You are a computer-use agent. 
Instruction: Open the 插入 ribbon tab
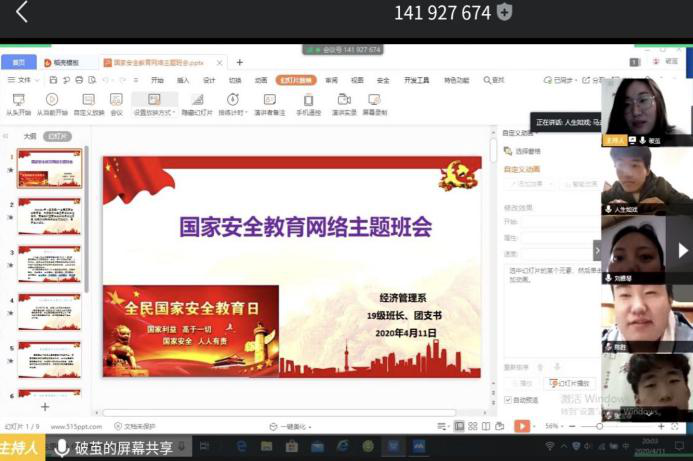click(183, 80)
